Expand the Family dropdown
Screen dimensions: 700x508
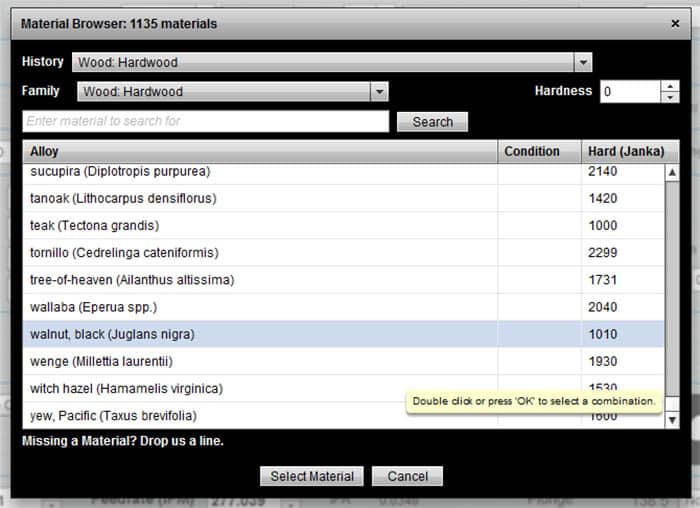click(x=379, y=92)
